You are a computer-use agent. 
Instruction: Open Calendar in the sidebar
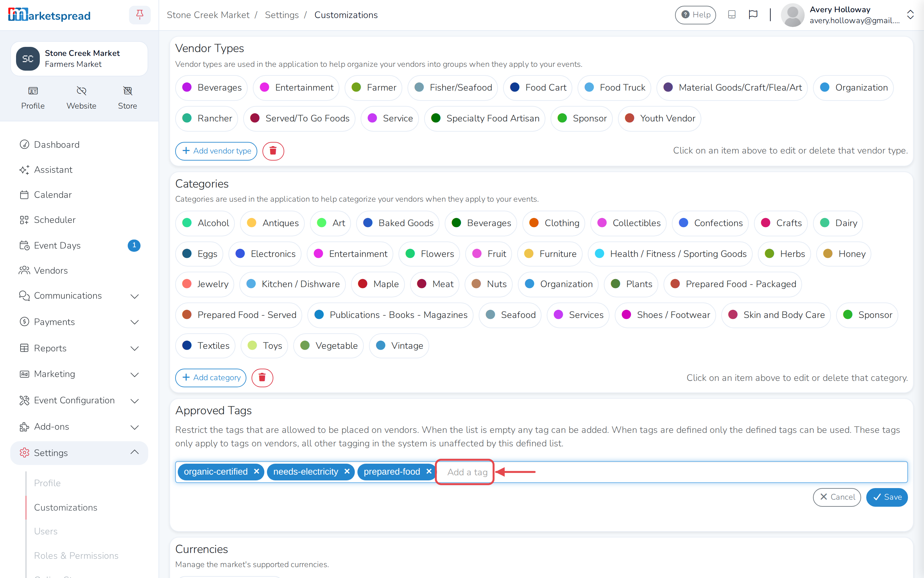click(80, 195)
